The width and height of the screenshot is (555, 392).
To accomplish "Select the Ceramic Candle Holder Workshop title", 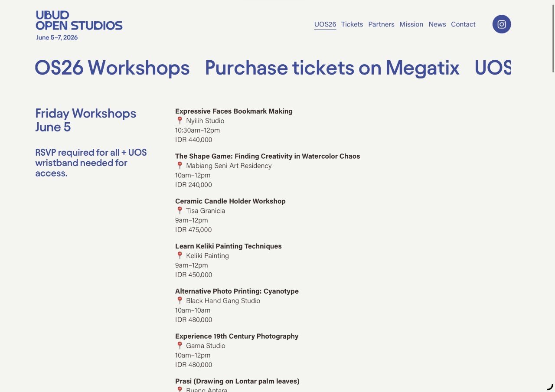I will (230, 201).
